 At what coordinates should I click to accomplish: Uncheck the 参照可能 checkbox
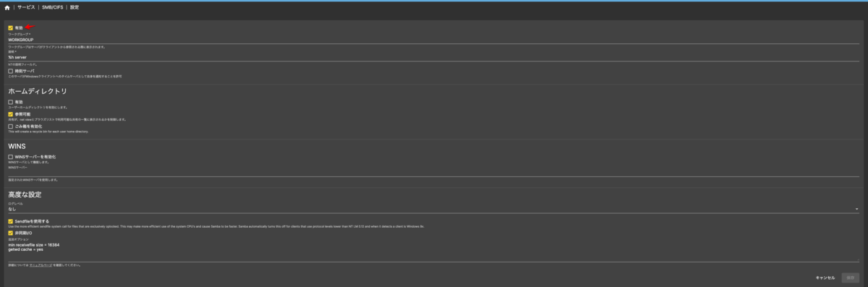pyautogui.click(x=11, y=114)
